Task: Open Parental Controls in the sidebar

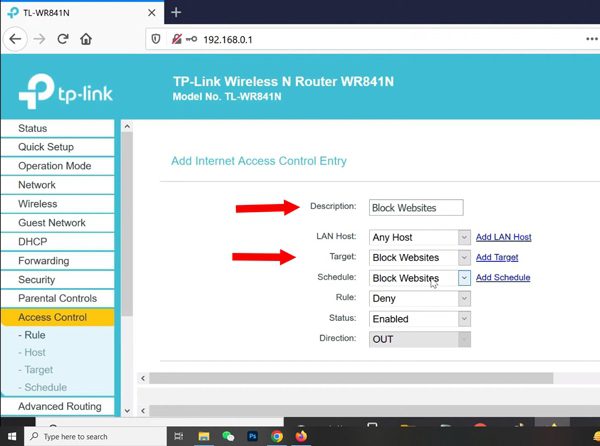Action: 57,298
